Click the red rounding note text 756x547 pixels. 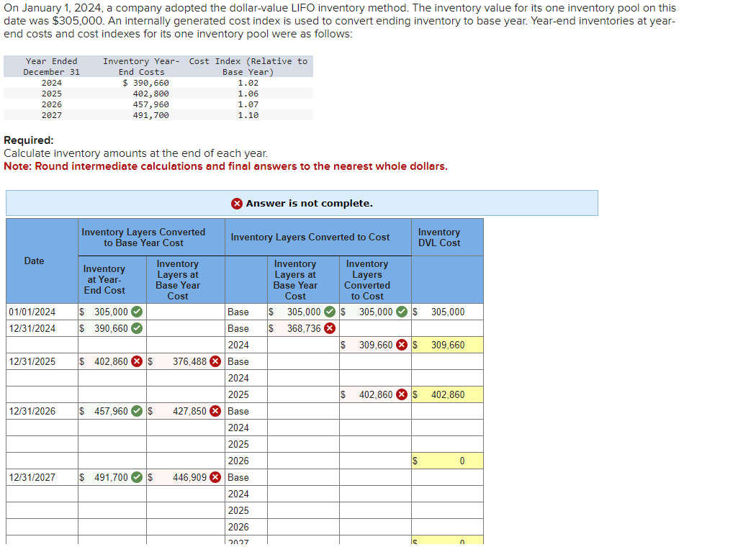(225, 166)
